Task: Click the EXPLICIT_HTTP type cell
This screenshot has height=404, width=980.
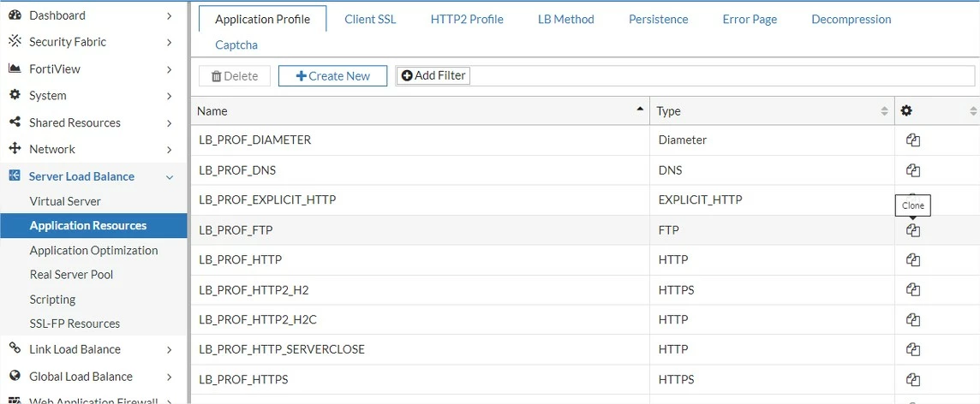Action: pos(772,200)
